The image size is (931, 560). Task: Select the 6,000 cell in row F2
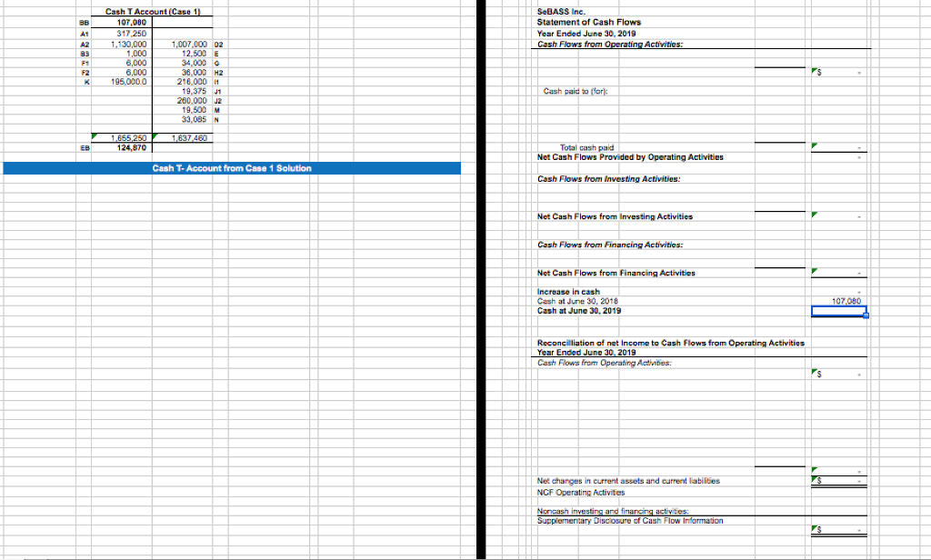[x=136, y=73]
